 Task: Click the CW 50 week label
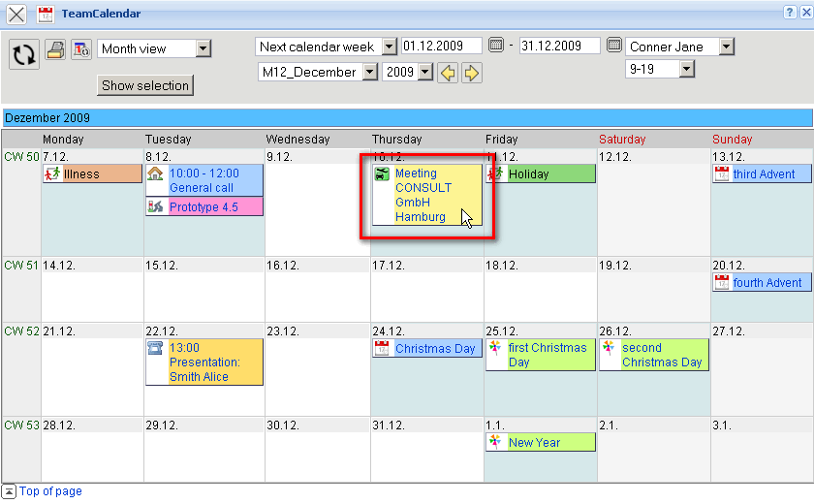(21, 156)
